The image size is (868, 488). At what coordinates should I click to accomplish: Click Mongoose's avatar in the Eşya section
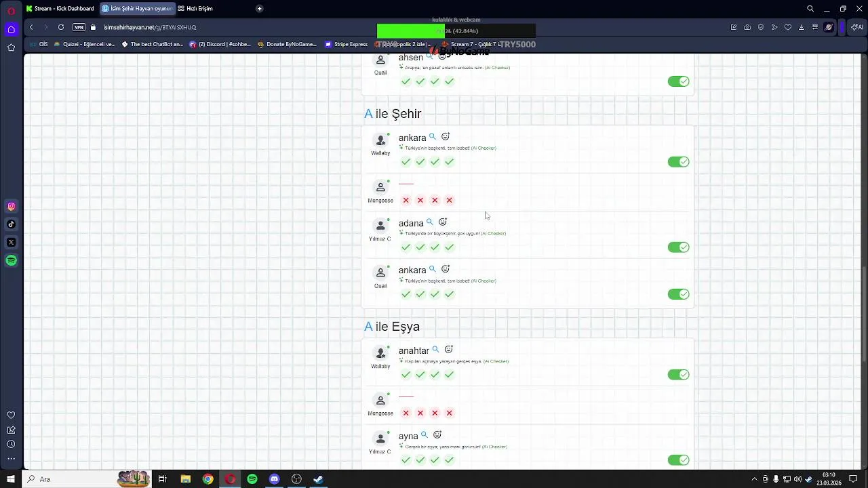click(380, 401)
